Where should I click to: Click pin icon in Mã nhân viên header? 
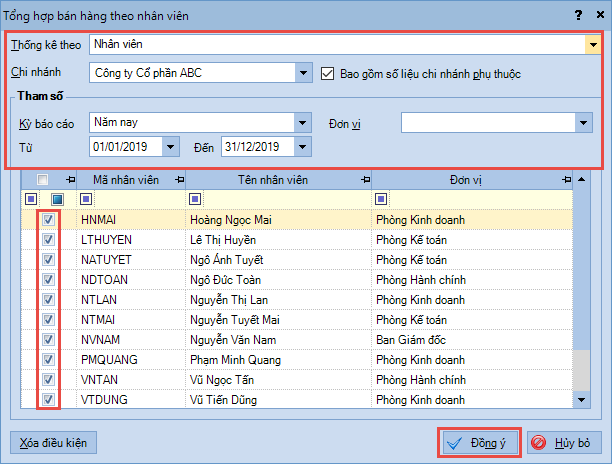pos(179,179)
